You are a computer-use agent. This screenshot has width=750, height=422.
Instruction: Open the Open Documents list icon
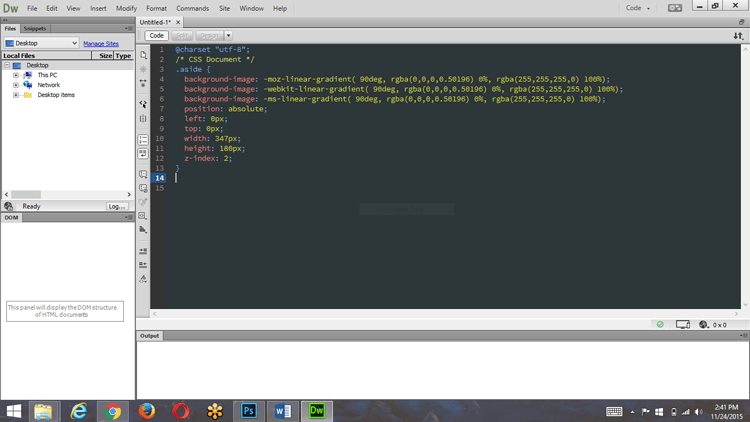(143, 55)
